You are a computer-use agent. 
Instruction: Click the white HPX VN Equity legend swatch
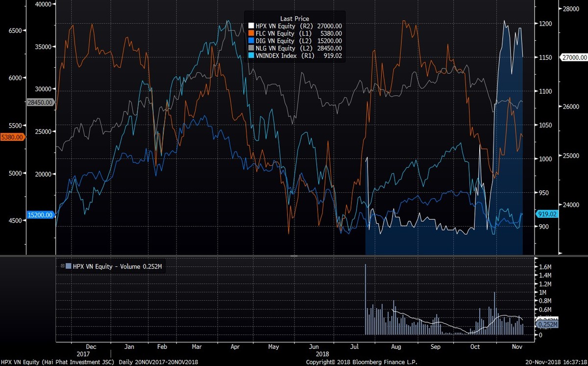click(251, 26)
